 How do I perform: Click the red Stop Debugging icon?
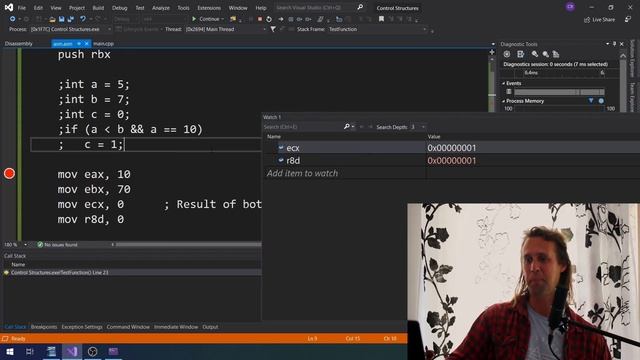point(260,19)
